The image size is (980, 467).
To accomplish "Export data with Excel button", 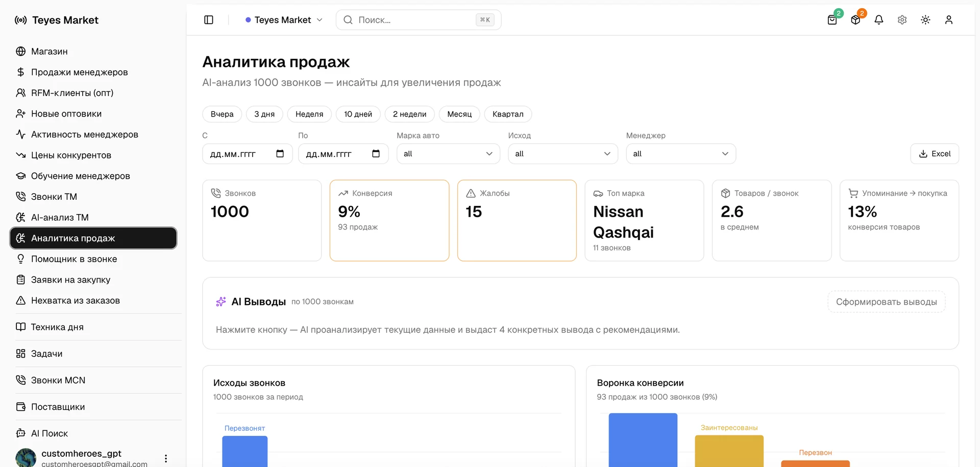I will click(935, 154).
